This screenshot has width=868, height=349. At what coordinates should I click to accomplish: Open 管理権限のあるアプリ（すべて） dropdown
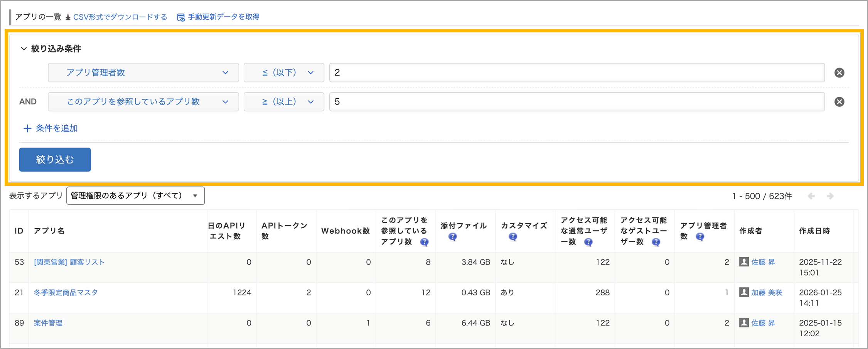point(135,196)
